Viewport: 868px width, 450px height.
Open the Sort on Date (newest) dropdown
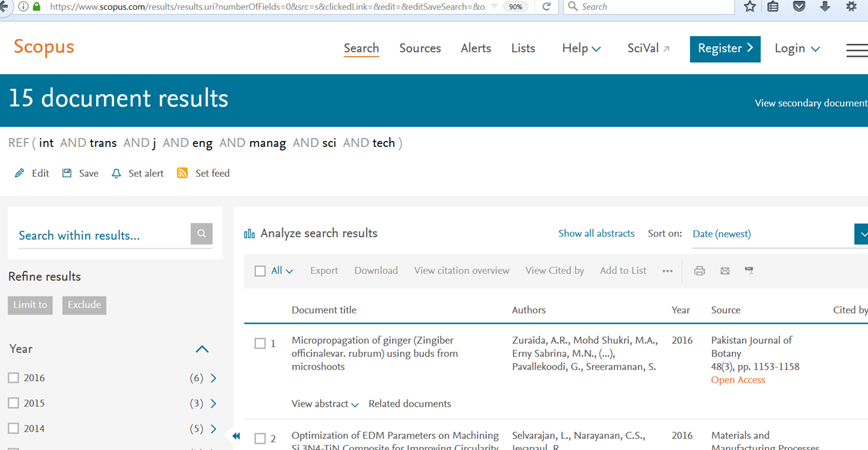861,234
